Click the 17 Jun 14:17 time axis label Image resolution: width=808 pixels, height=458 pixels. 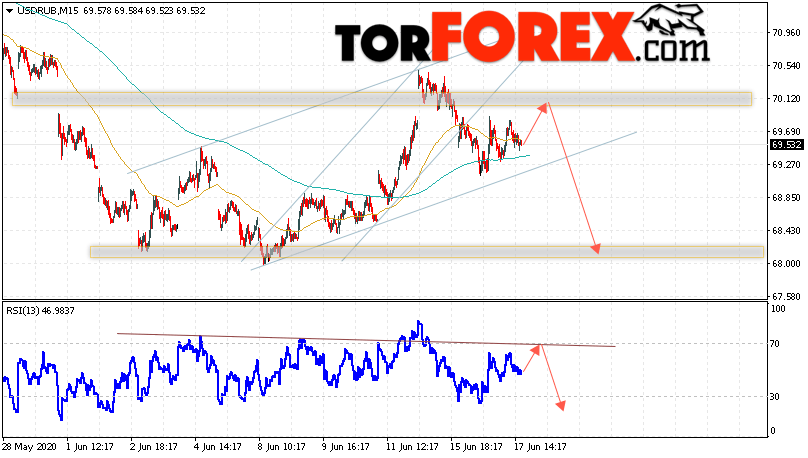tap(541, 447)
